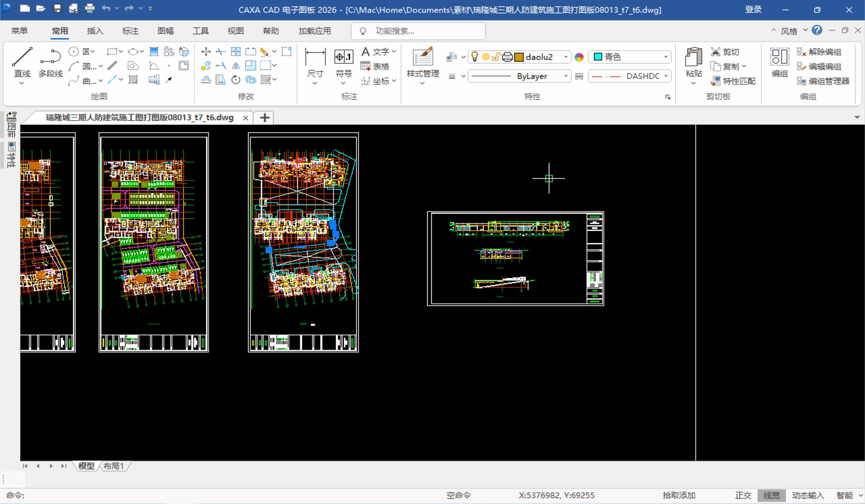Insert a 表格 table
Screen dimensions: 865x504
(x=375, y=66)
